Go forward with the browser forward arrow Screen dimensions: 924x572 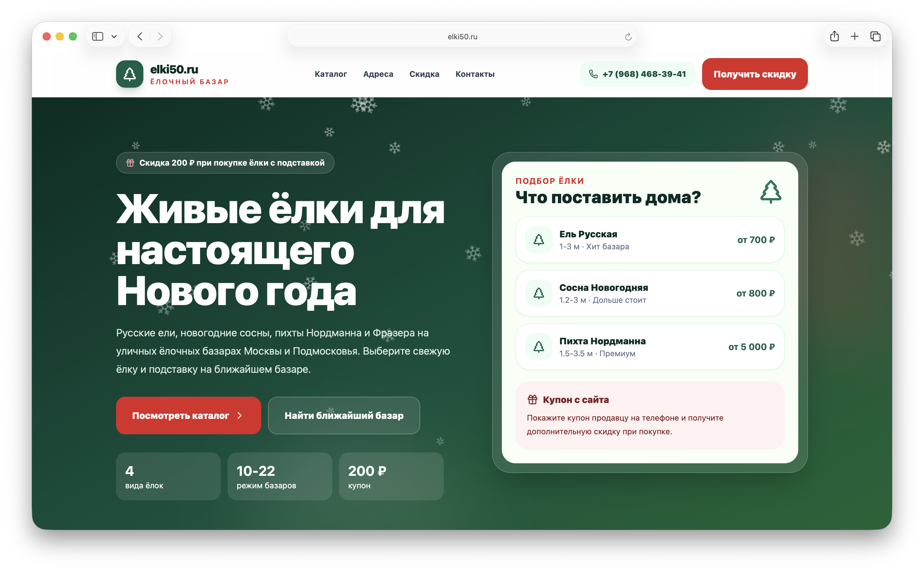(x=160, y=36)
